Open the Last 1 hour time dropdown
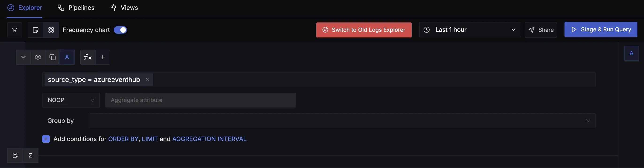Viewport: 644px width, 168px height. tap(470, 30)
